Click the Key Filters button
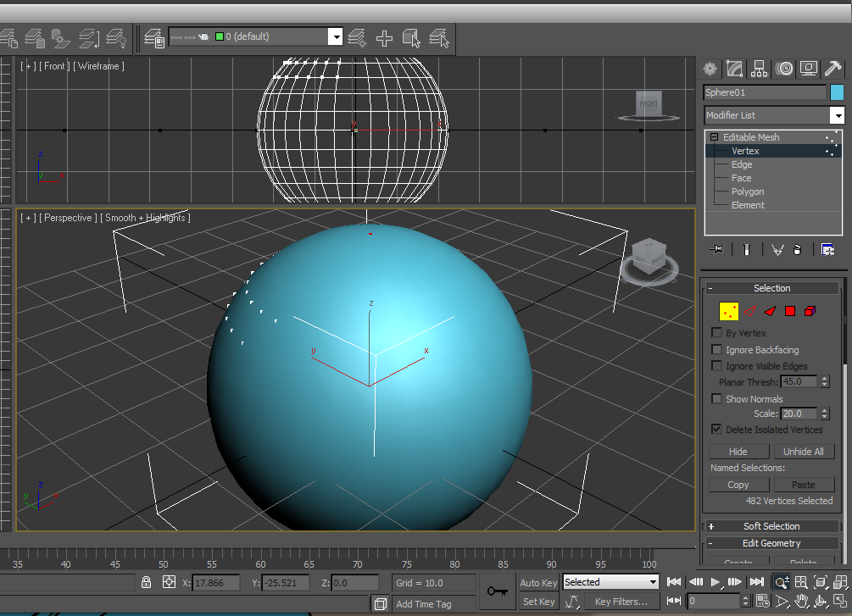Screen dimensions: 852x616 [x=621, y=602]
